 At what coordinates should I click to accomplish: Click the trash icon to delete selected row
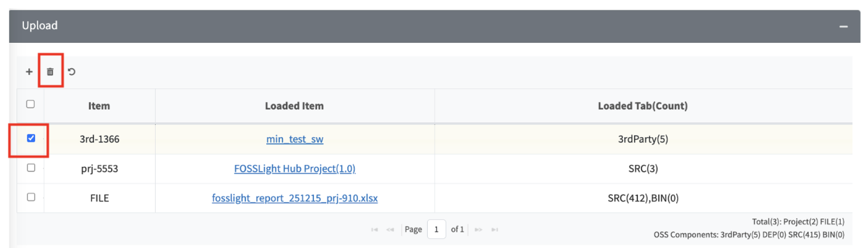50,72
